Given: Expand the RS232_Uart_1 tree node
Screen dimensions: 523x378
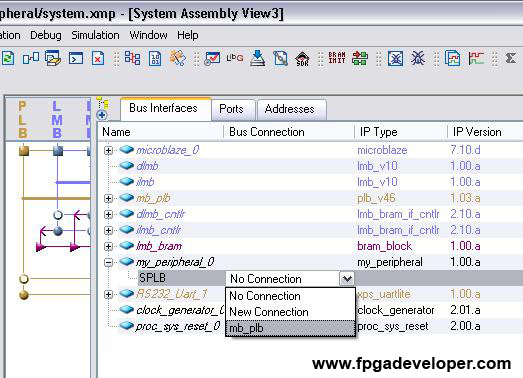Looking at the screenshot, I should pyautogui.click(x=108, y=295).
